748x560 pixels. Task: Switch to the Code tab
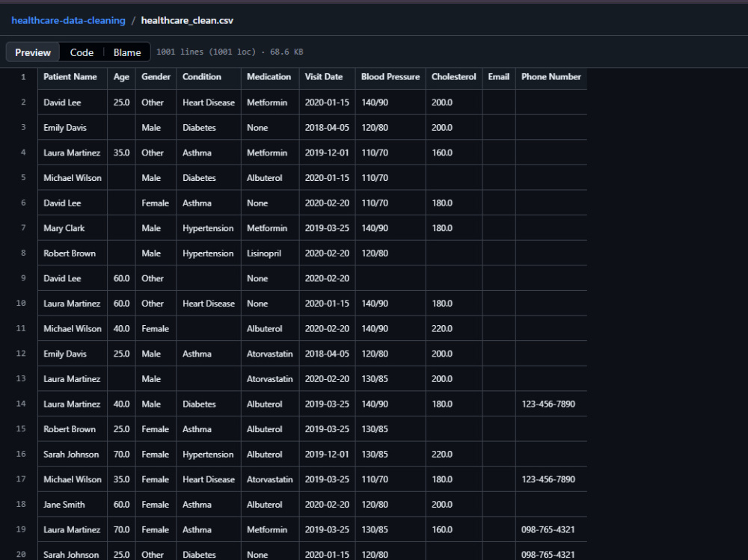(82, 52)
